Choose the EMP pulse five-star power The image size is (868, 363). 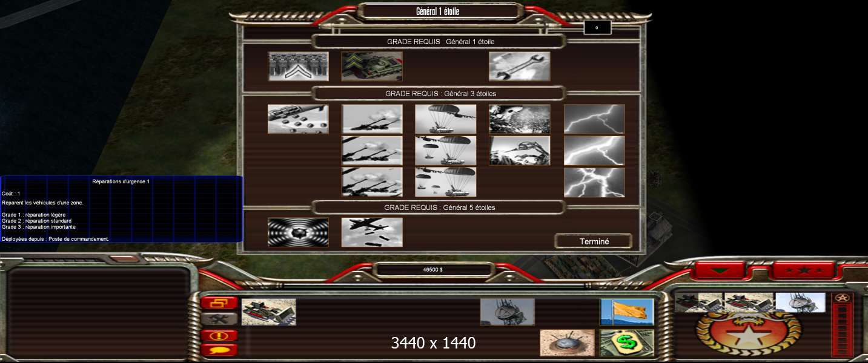click(299, 232)
